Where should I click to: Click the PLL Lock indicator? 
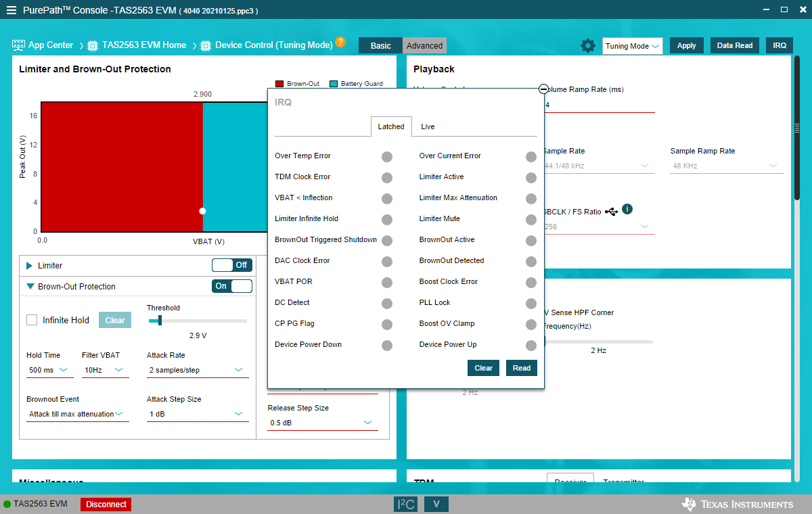tap(531, 304)
